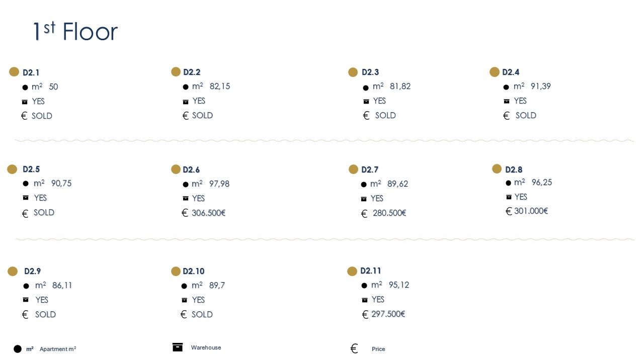Click the euro symbol in the legend
This screenshot has height=362, width=644.
click(354, 349)
